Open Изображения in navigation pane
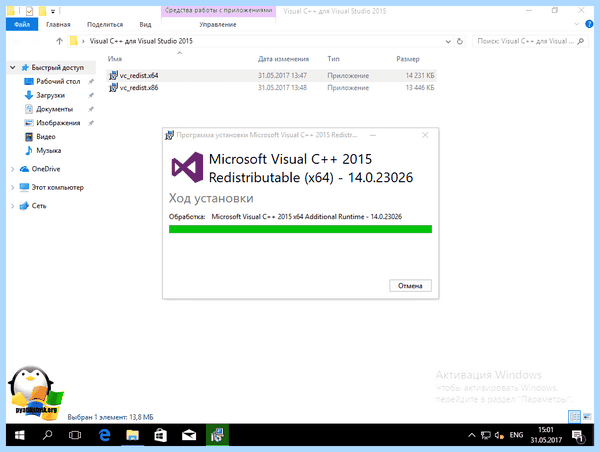The image size is (600, 452). coord(58,123)
